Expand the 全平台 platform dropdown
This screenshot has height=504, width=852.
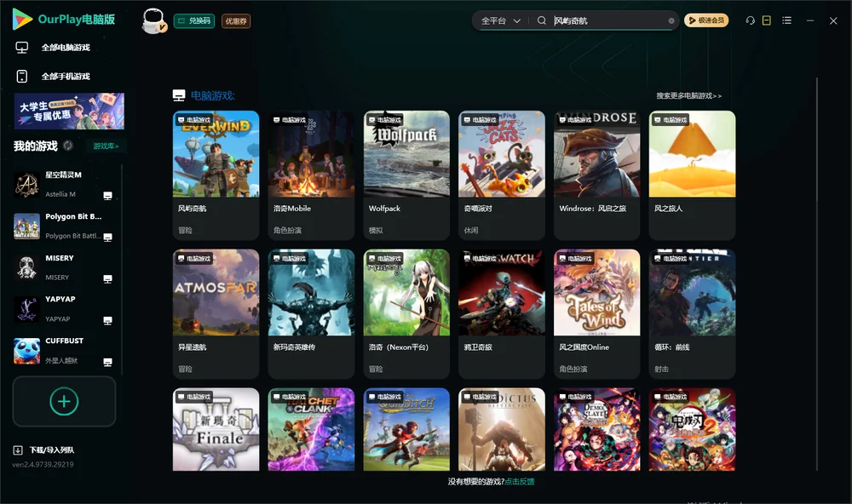(x=500, y=20)
